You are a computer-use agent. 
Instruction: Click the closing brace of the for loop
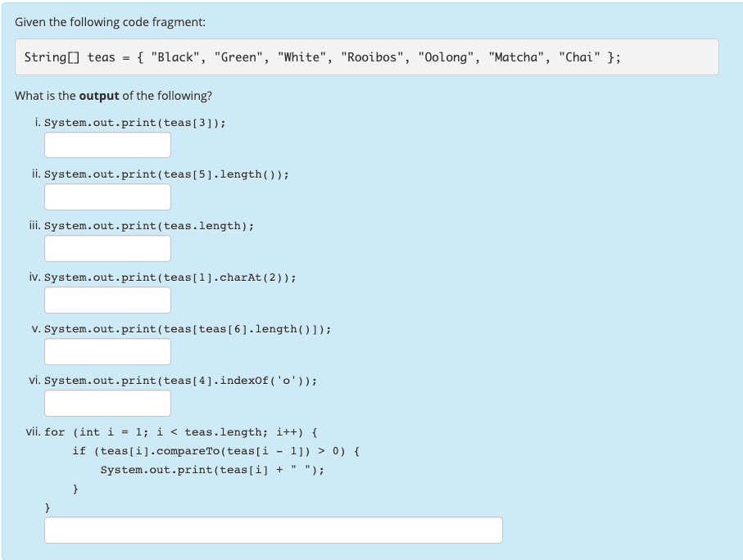click(x=48, y=507)
